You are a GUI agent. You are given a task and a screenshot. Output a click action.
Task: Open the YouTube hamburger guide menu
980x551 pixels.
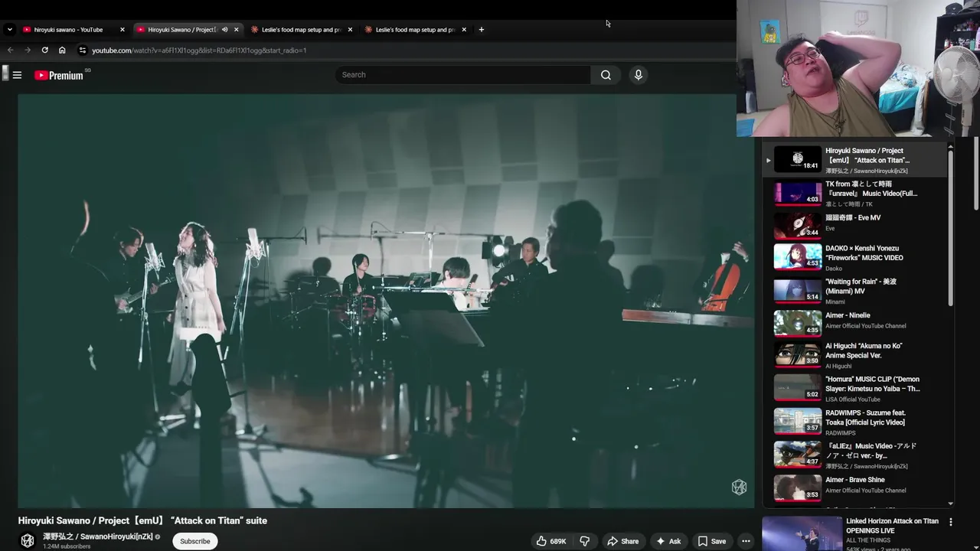pyautogui.click(x=17, y=75)
